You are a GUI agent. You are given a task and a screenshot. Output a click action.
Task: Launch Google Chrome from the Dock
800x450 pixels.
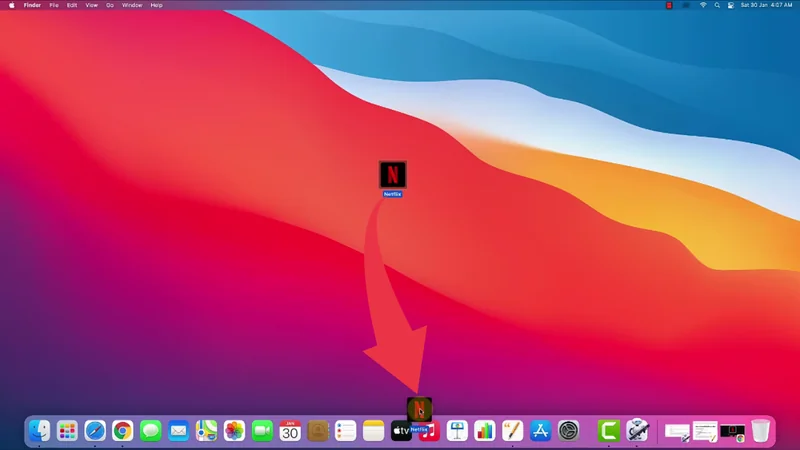click(x=123, y=431)
